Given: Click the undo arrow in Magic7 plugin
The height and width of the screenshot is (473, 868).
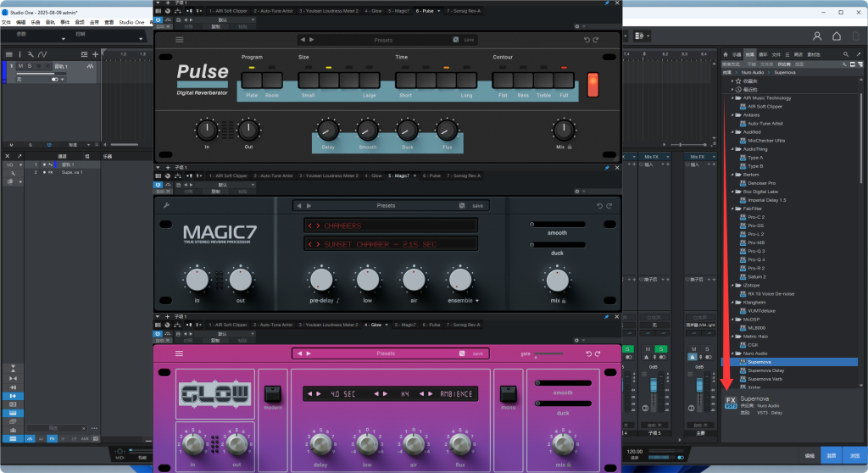Looking at the screenshot, I should click(x=599, y=205).
